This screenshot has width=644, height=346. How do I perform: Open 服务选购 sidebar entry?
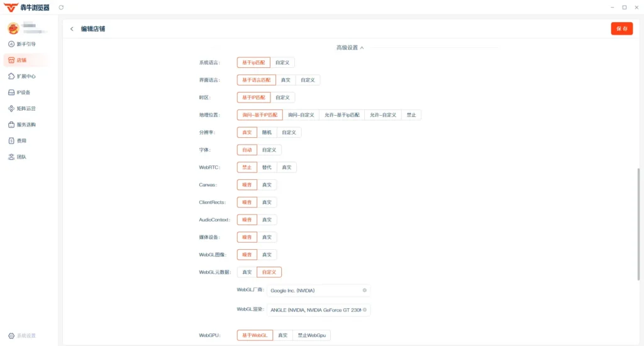tap(22, 125)
